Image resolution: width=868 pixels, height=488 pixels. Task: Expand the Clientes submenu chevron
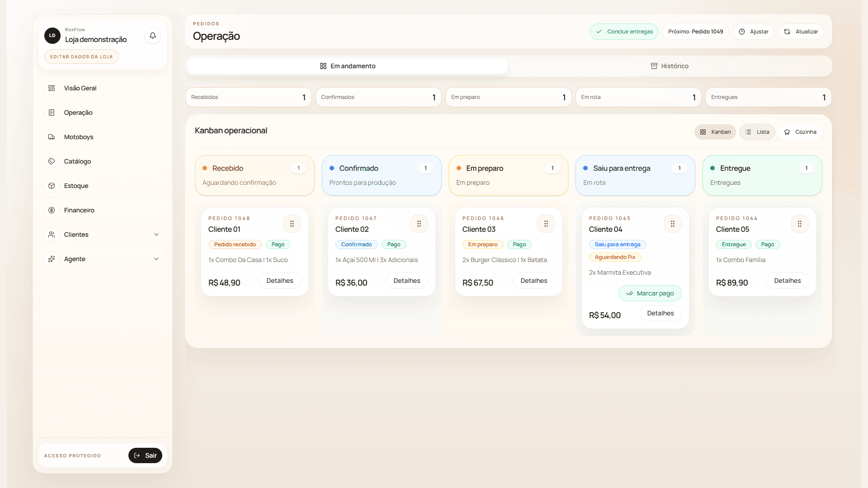tap(156, 235)
